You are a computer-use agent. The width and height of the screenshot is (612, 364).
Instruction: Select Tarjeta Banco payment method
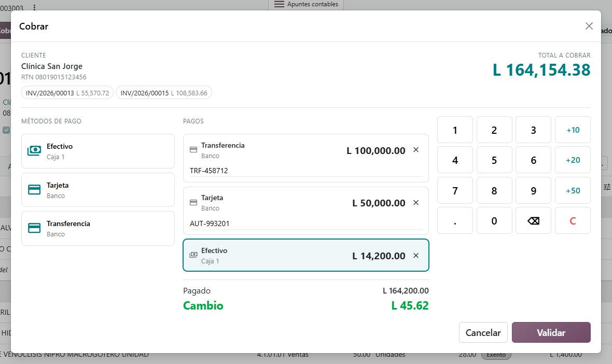[98, 190]
